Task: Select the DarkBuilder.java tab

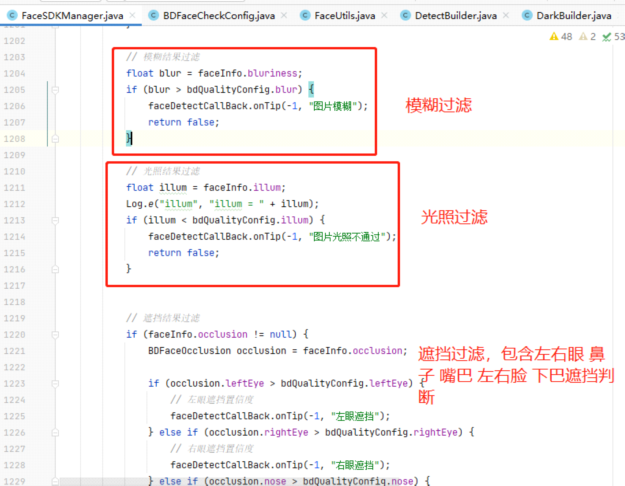Action: [574, 16]
